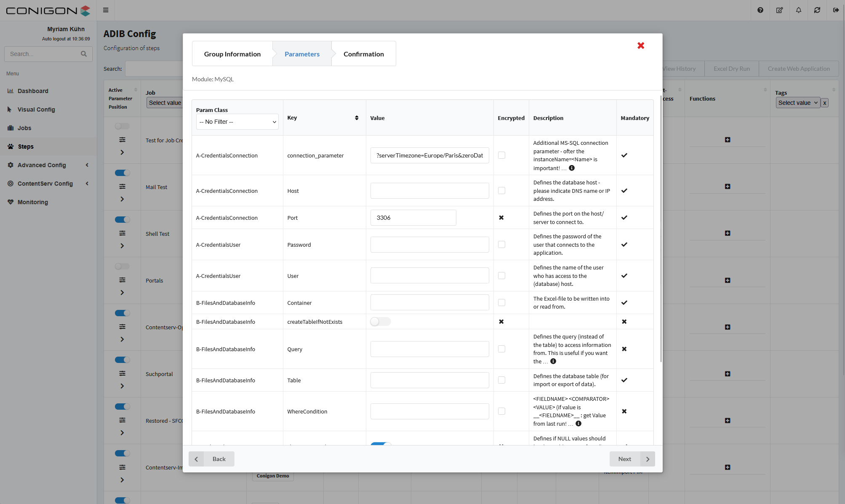Enable the createTableIfNotExists toggle
Viewport: 845px width, 504px height.
380,322
